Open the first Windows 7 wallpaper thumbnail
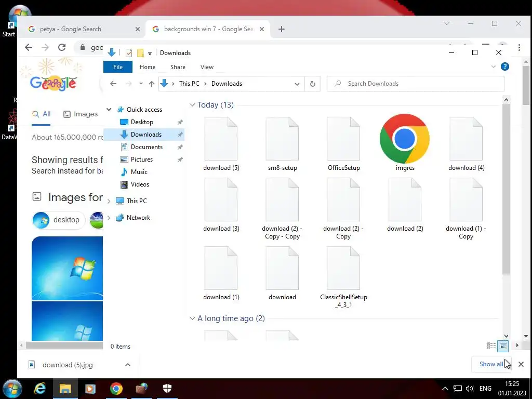Viewport: 532px width, 399px height. coord(67,268)
